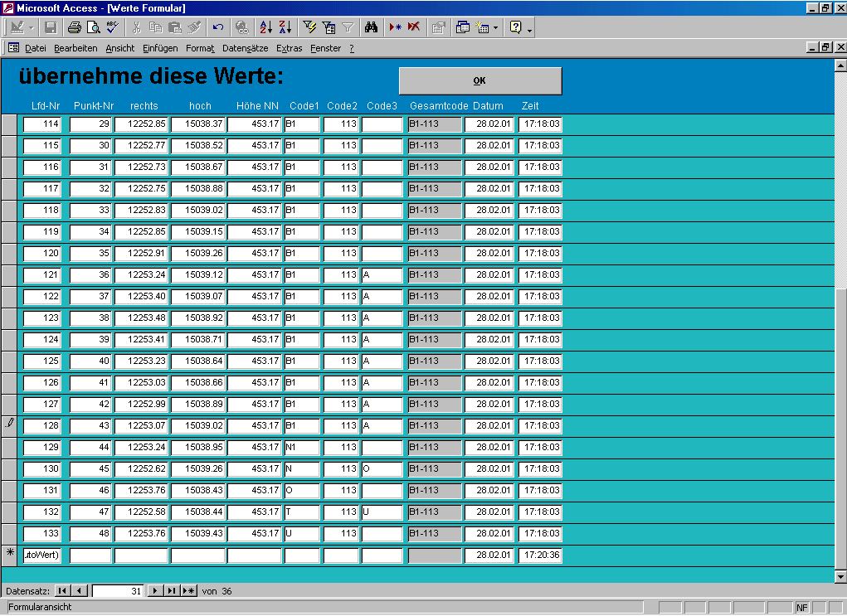The image size is (847, 616).
Task: Open the filter by form icon
Action: [x=329, y=27]
